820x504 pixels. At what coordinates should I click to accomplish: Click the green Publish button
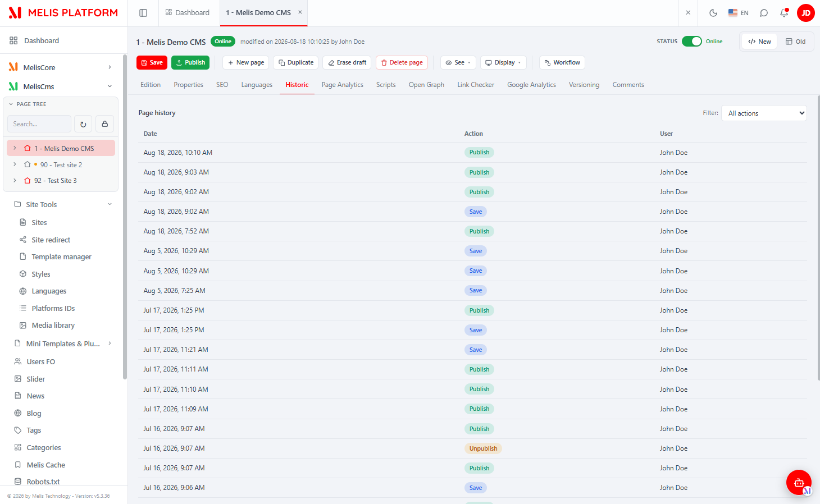pyautogui.click(x=190, y=62)
